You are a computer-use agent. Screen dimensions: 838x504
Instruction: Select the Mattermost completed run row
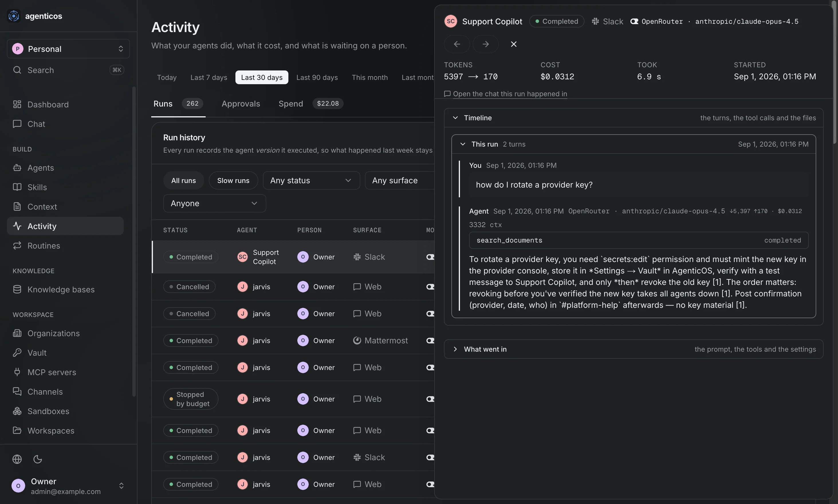click(293, 340)
